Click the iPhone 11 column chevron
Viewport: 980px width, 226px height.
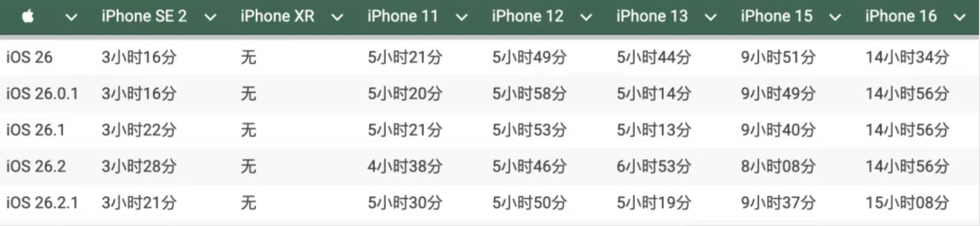coord(461,17)
